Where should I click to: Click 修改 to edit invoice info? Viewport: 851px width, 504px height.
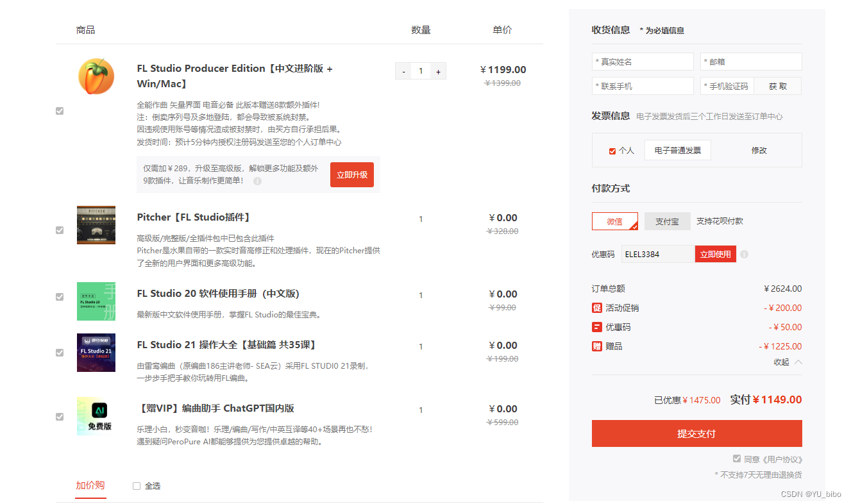pyautogui.click(x=759, y=150)
